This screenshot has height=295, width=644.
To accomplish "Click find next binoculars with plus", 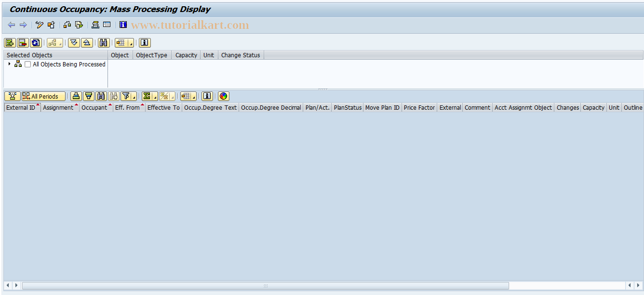I will click(x=114, y=96).
